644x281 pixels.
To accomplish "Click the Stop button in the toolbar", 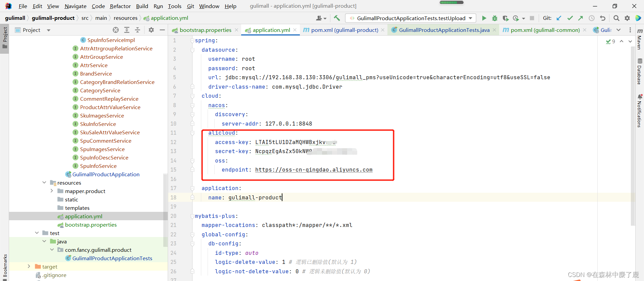I will pyautogui.click(x=532, y=18).
